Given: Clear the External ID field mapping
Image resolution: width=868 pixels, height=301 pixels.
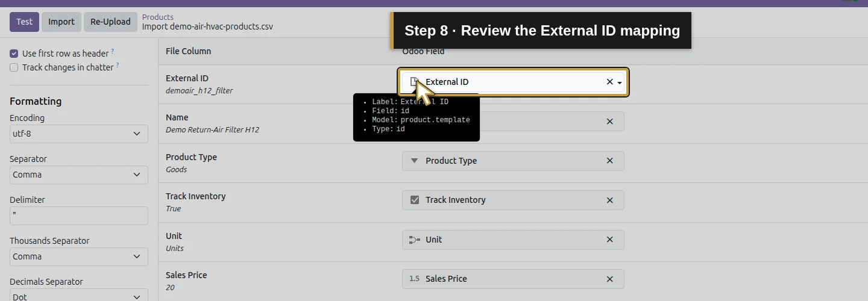Looking at the screenshot, I should [609, 82].
